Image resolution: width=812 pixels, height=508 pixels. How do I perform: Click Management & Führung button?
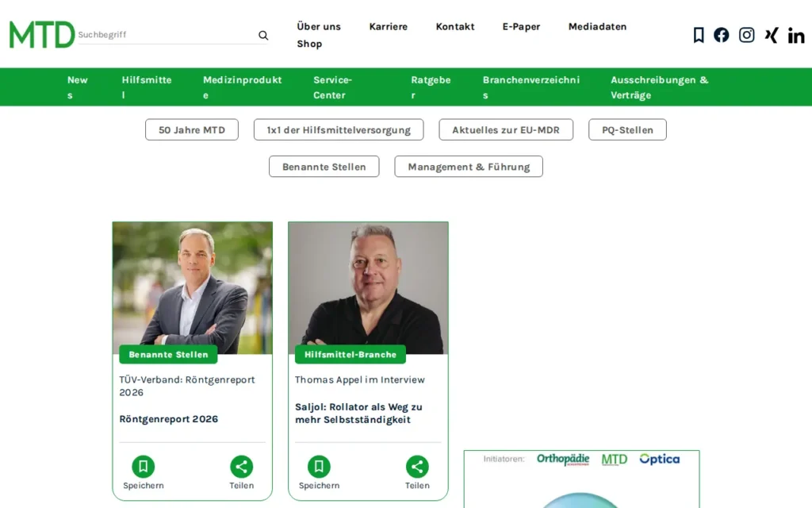coord(469,167)
